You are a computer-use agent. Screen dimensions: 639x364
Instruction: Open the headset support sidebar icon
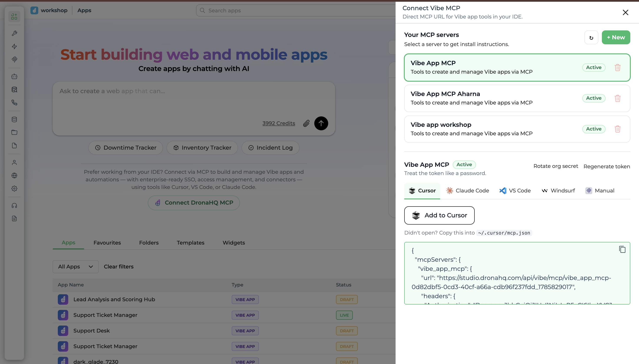(x=14, y=205)
